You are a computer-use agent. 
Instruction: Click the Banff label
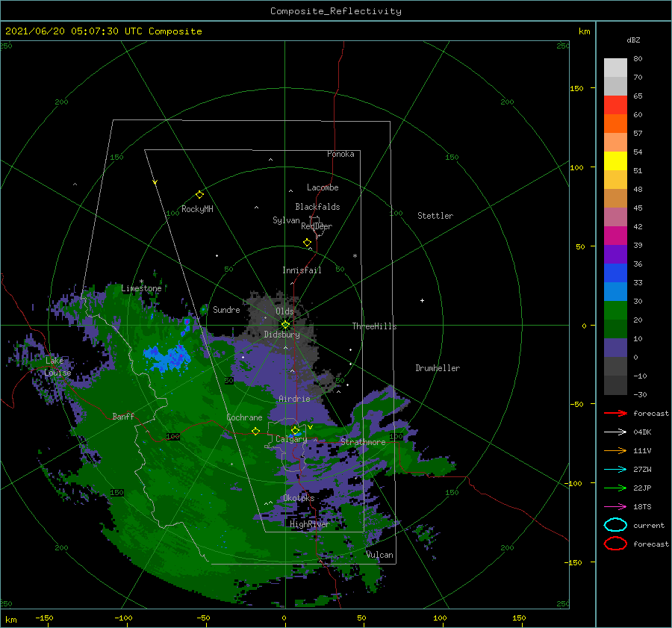coord(123,416)
